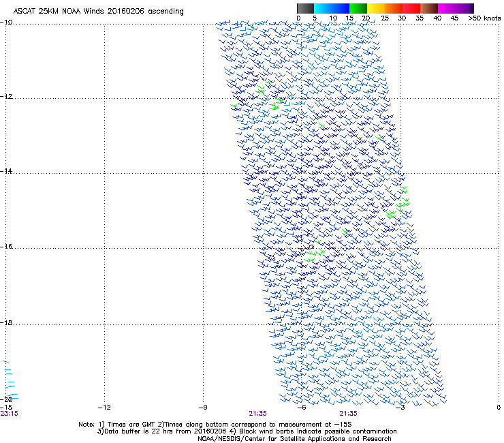
Task: Click the "NOAA/NESDIS/Center for Satellite Applications" credit
Action: pyautogui.click(x=294, y=439)
